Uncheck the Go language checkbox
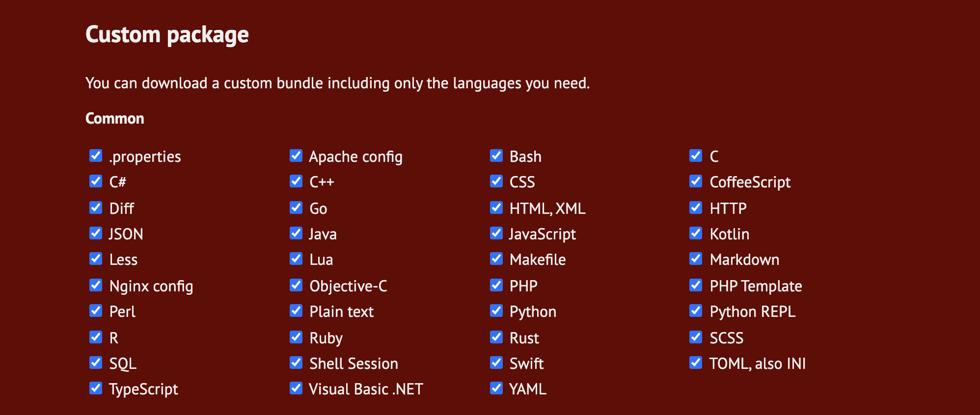This screenshot has width=980, height=415. coord(296,208)
